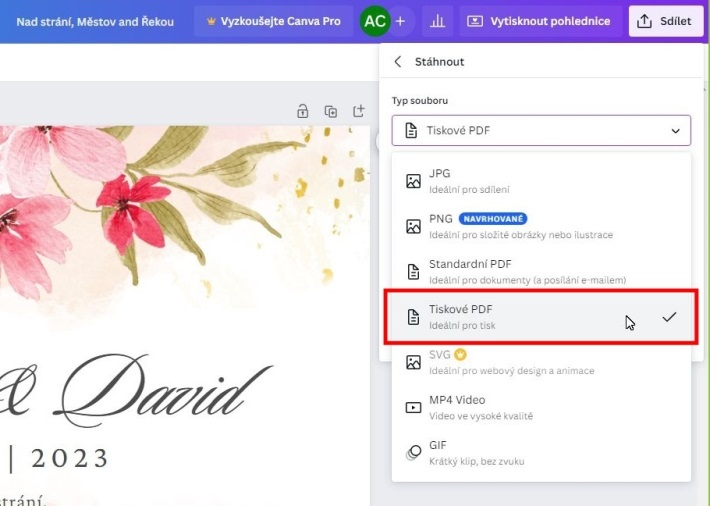Click Vyzkoušejte Canva Pro button
Screen dimensions: 710x506
(x=273, y=21)
